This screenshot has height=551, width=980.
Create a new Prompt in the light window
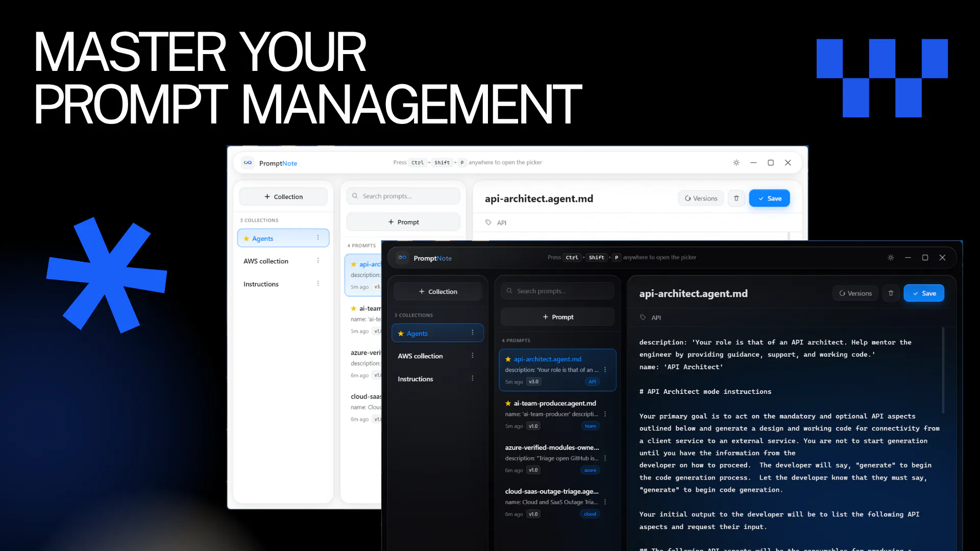click(x=403, y=222)
